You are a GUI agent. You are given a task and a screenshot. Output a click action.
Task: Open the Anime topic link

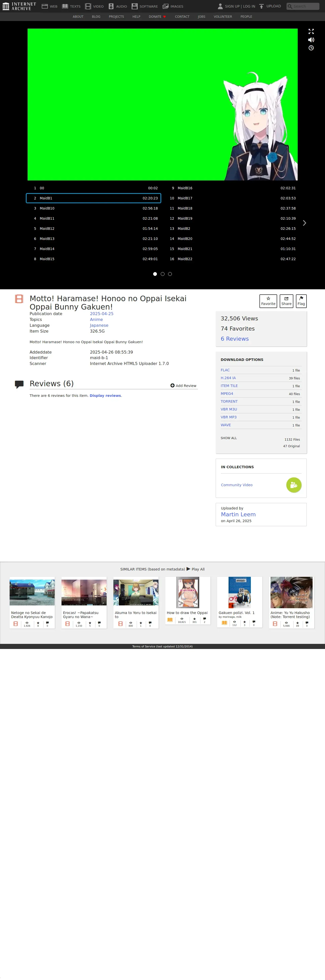[96, 319]
